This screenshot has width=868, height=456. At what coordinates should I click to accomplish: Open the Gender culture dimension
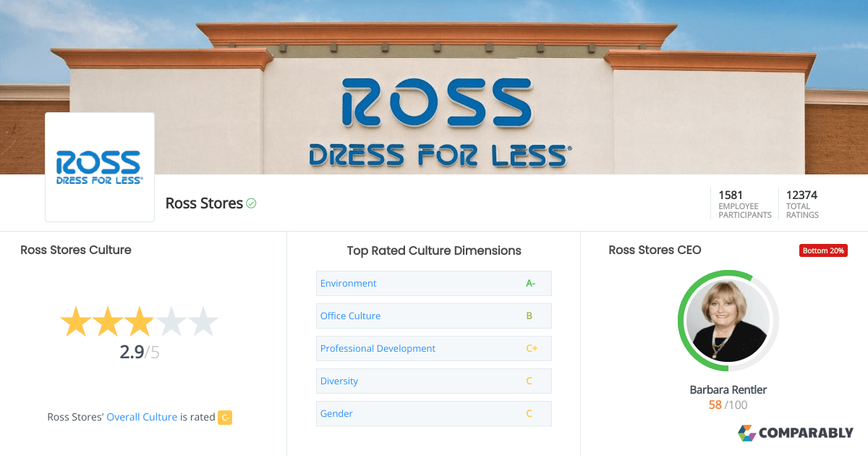434,413
